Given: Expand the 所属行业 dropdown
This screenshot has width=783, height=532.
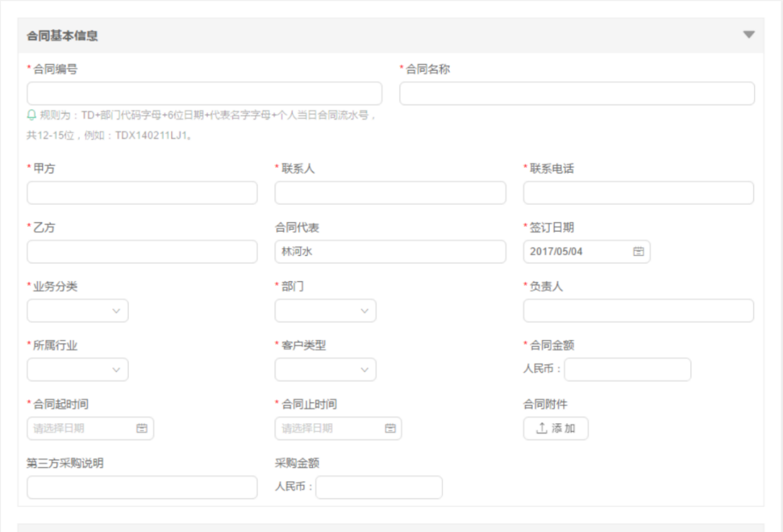Looking at the screenshot, I should tap(77, 370).
